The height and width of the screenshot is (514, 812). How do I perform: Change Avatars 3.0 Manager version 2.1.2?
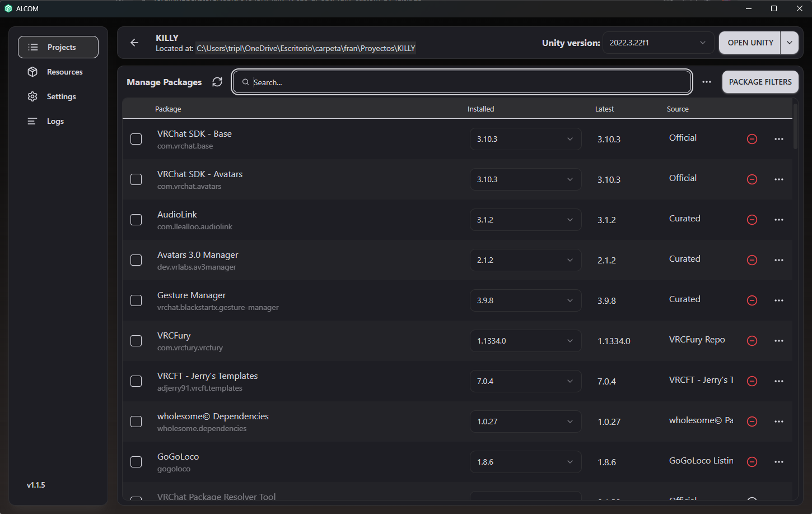525,260
